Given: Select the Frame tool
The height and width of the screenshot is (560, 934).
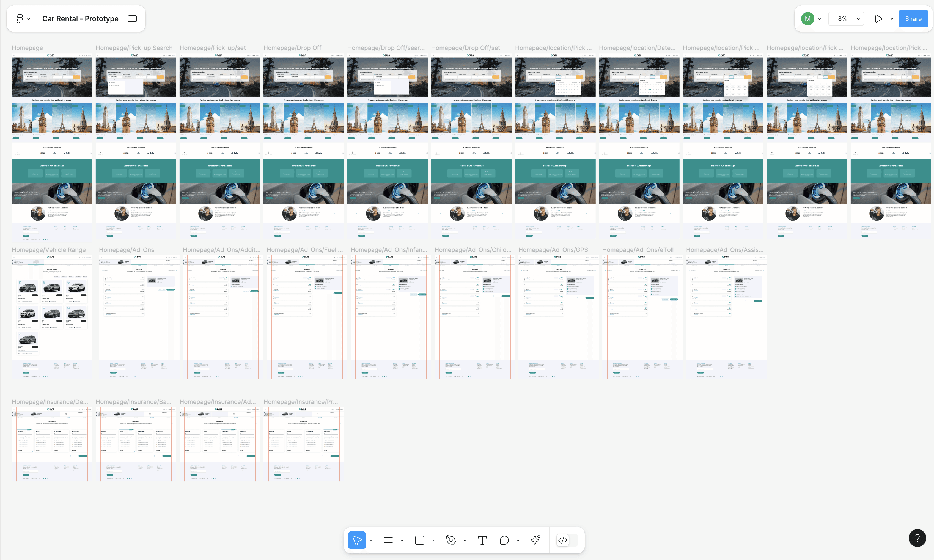Looking at the screenshot, I should click(x=388, y=540).
